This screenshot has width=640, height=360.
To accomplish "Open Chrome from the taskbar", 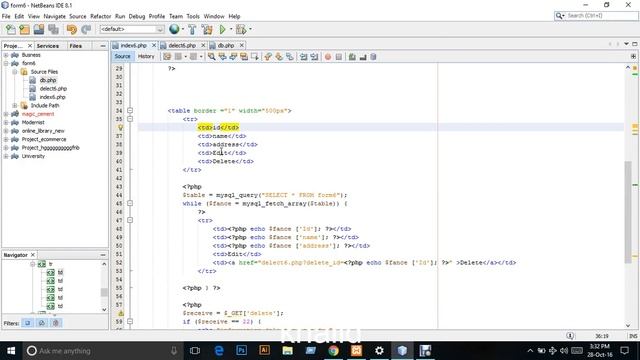I will point(333,351).
